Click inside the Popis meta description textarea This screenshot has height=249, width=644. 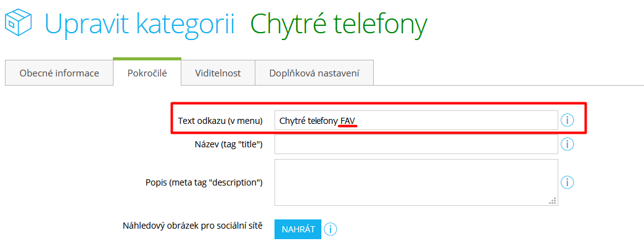pyautogui.click(x=416, y=182)
